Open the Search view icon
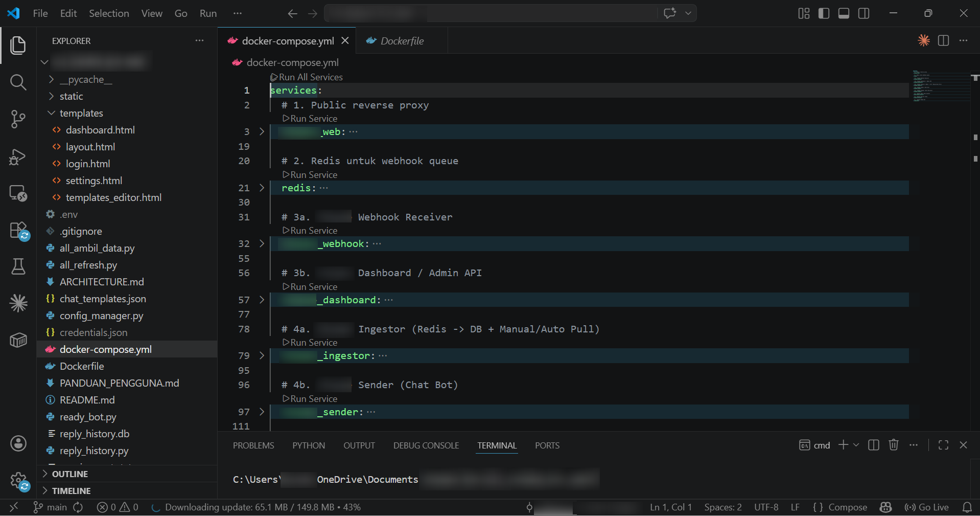The height and width of the screenshot is (516, 980). coord(18,82)
